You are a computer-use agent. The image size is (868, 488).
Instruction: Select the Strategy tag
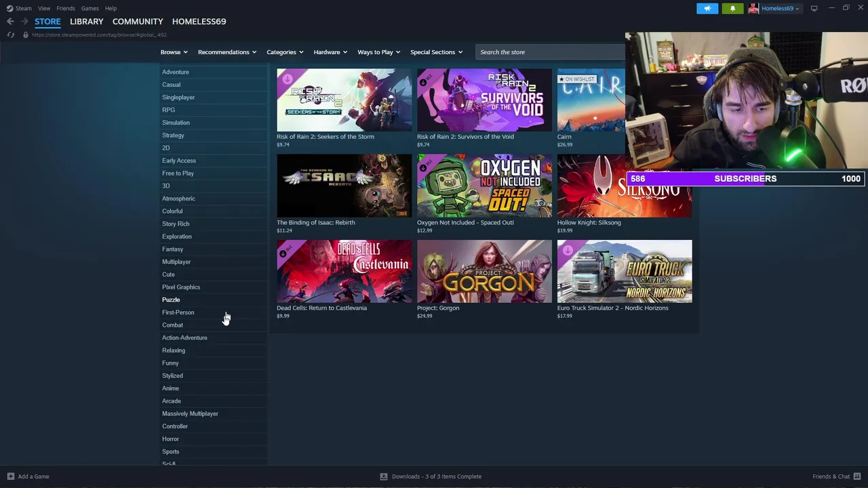pos(173,136)
